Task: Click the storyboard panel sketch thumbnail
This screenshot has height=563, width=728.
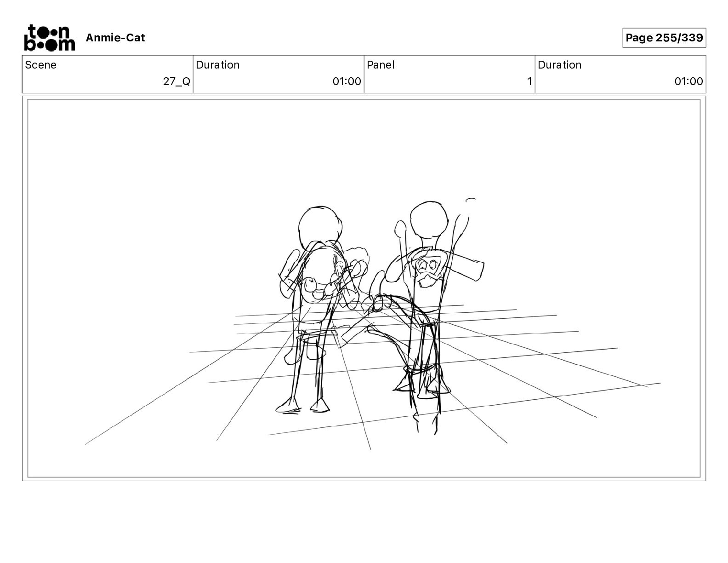Action: [x=364, y=288]
